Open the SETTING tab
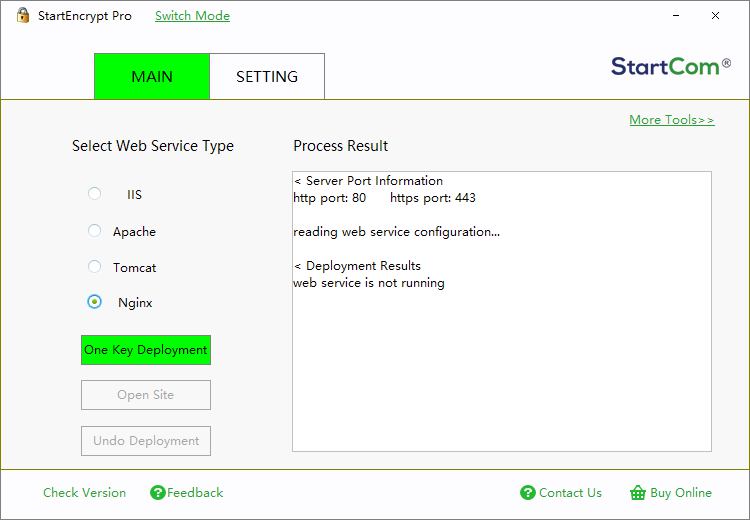The image size is (750, 520). [x=267, y=77]
